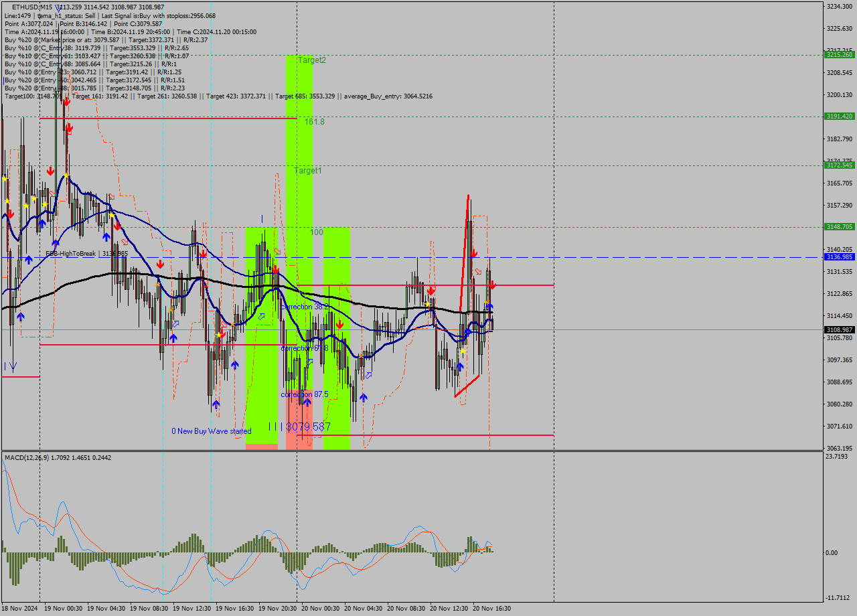Image resolution: width=857 pixels, height=616 pixels.
Task: Click the yellow star marker near 20 Nov 08:30
Action: pyautogui.click(x=427, y=304)
